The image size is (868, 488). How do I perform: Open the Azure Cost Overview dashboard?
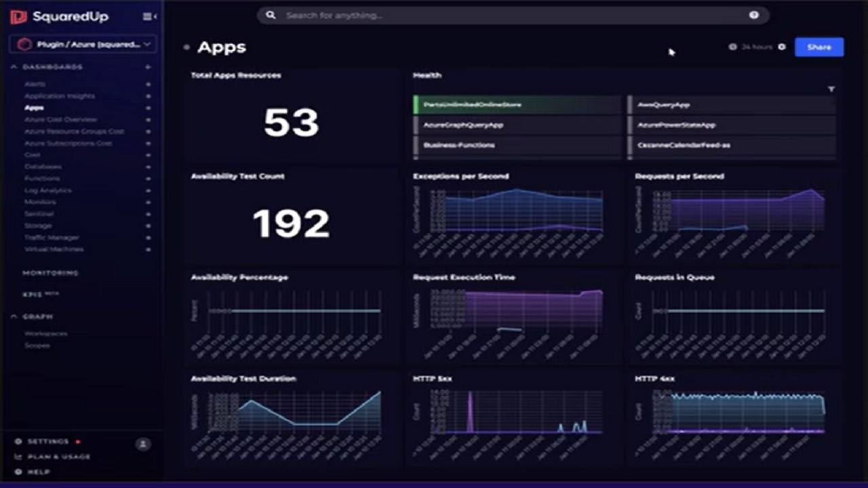click(61, 120)
